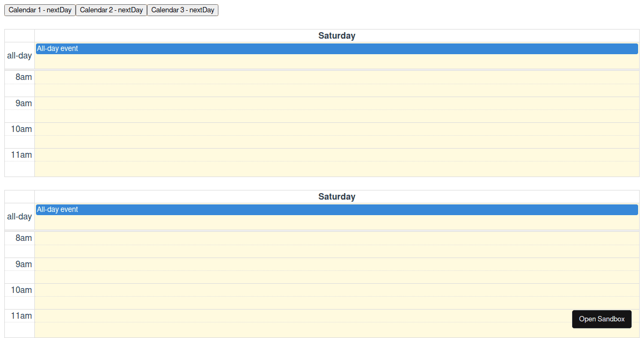Screen dimensions: 644x338
Task: Select the All-day event in the bottom calendar
Action: [x=336, y=209]
